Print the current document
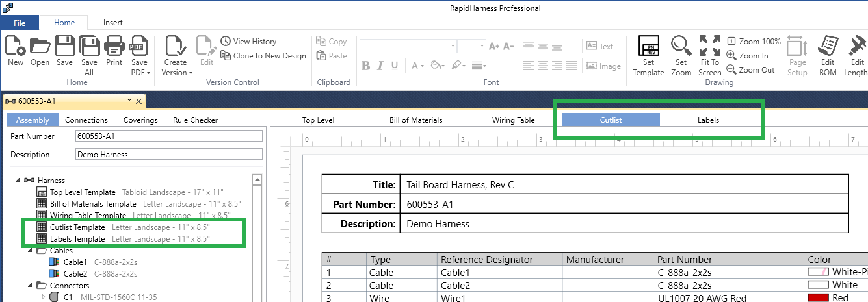 coord(114,51)
